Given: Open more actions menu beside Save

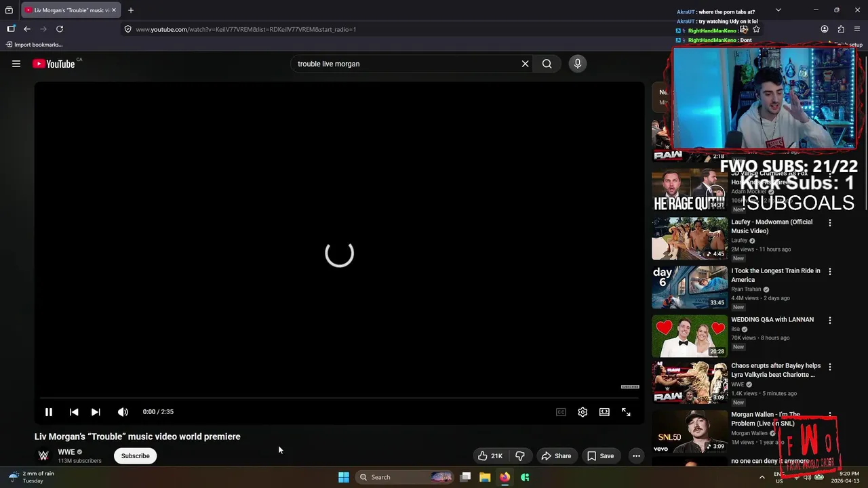Looking at the screenshot, I should [636, 456].
